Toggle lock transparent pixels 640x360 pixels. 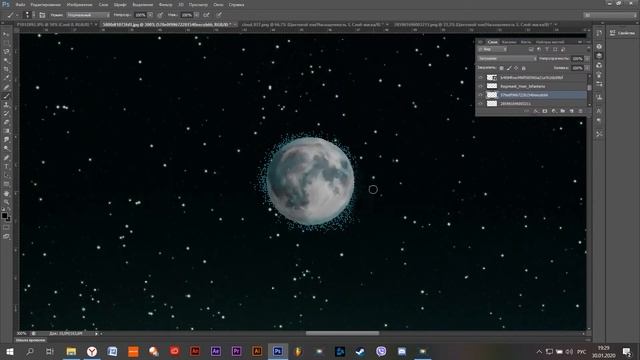click(501, 68)
